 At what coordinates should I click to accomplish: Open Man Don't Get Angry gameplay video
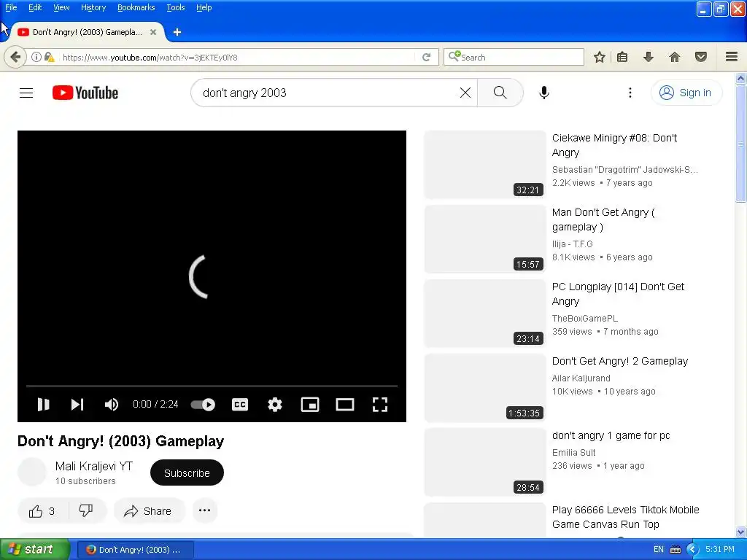point(603,219)
